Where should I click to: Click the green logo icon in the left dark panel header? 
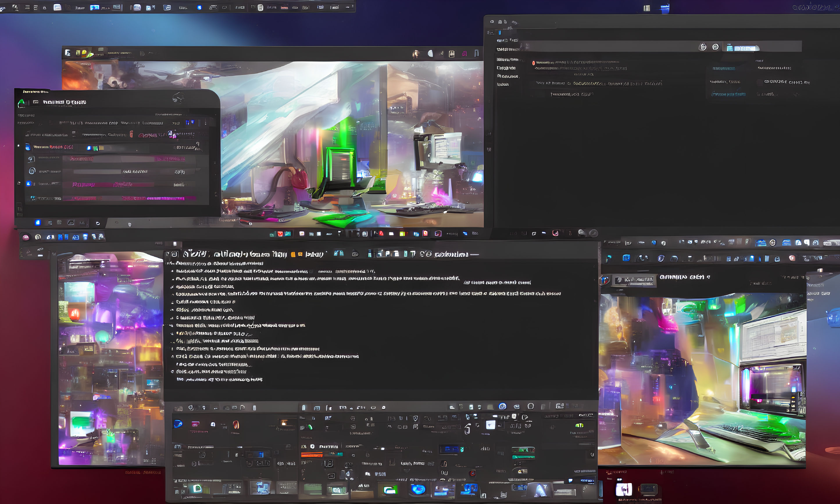[22, 103]
